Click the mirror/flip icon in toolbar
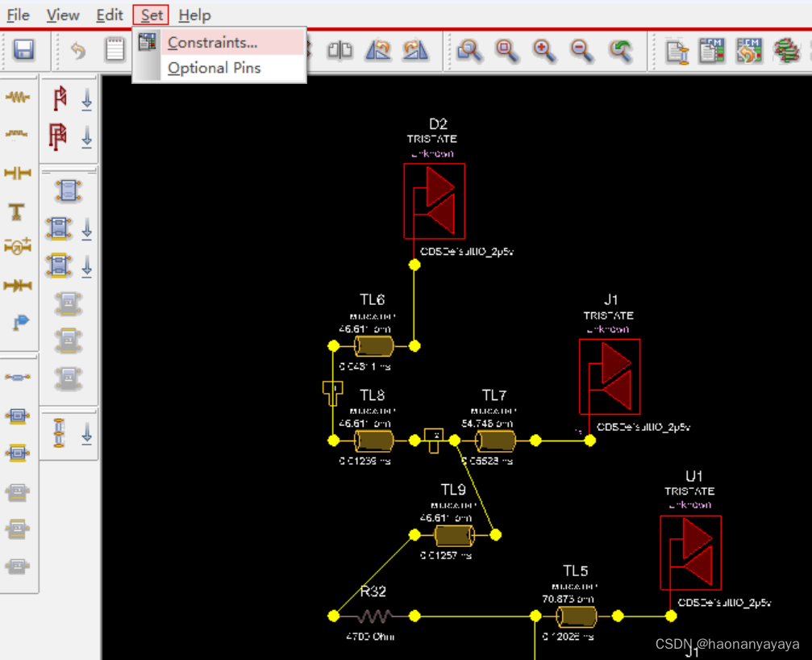This screenshot has height=660, width=812. pyautogui.click(x=339, y=50)
